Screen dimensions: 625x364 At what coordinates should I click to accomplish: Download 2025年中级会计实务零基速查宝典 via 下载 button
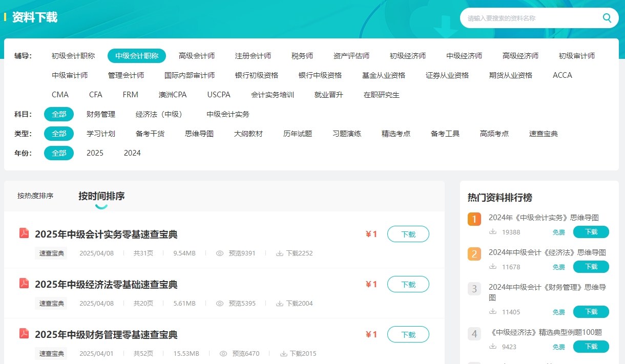pos(408,234)
